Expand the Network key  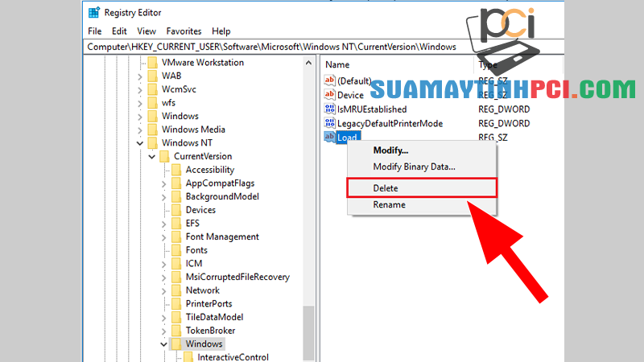(x=163, y=291)
